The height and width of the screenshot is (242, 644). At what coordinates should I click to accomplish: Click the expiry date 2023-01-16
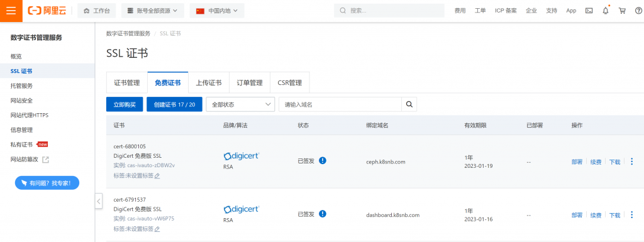(x=479, y=219)
